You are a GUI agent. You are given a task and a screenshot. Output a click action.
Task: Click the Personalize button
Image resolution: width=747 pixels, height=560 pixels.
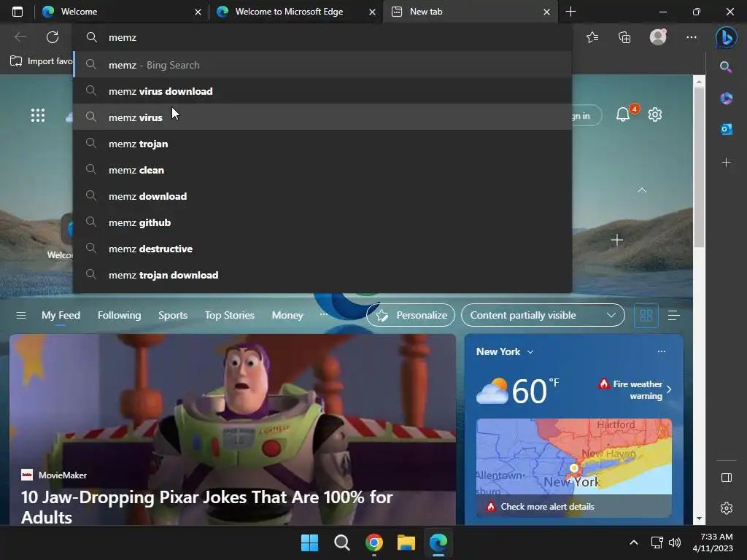(x=411, y=315)
